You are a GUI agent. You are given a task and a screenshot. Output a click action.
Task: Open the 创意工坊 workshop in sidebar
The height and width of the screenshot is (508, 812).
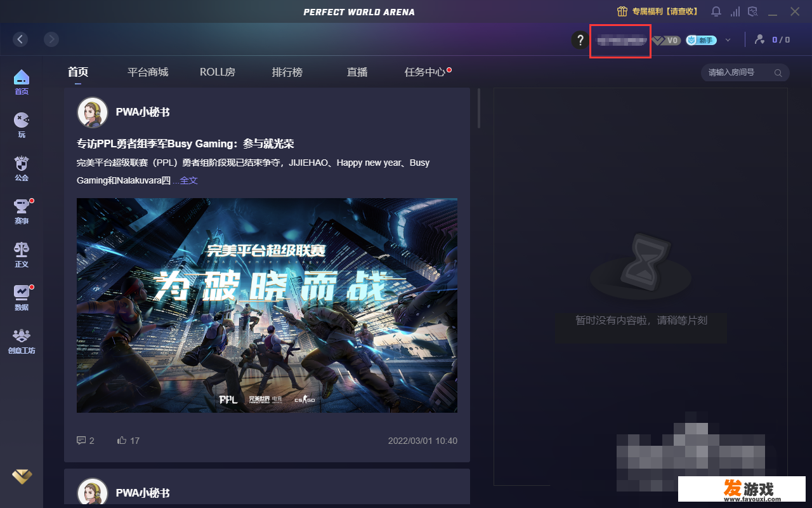click(22, 341)
